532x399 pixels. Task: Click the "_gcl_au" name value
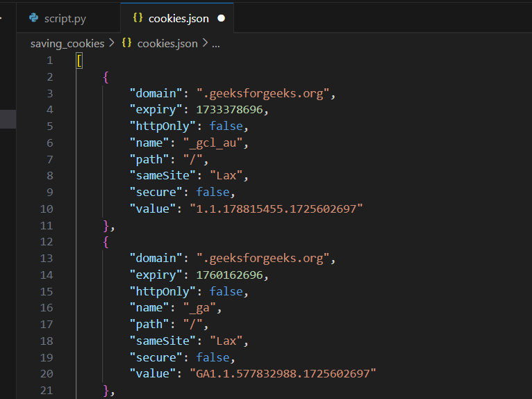(213, 143)
